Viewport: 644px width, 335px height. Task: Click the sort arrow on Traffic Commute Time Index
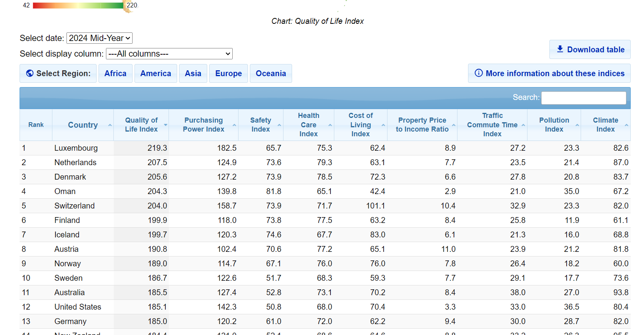click(x=523, y=125)
